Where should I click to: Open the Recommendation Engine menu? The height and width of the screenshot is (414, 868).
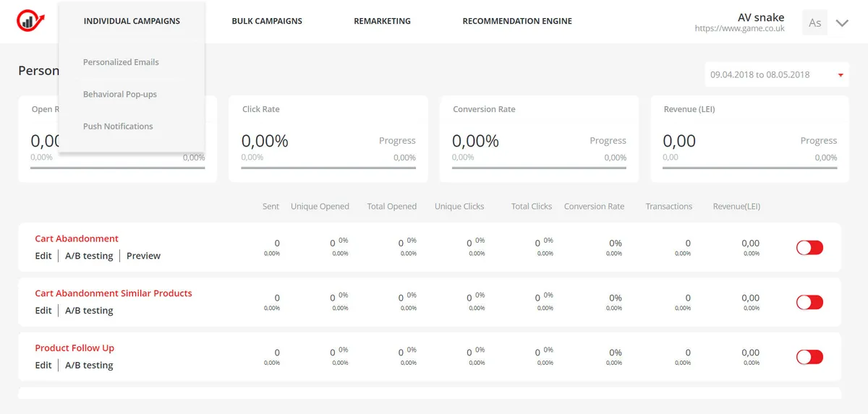click(517, 21)
